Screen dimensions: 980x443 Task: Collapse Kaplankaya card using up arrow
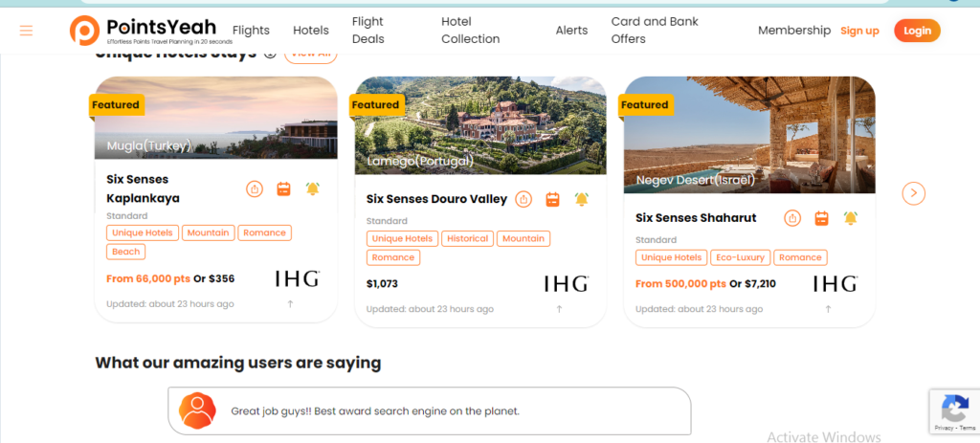pos(290,304)
